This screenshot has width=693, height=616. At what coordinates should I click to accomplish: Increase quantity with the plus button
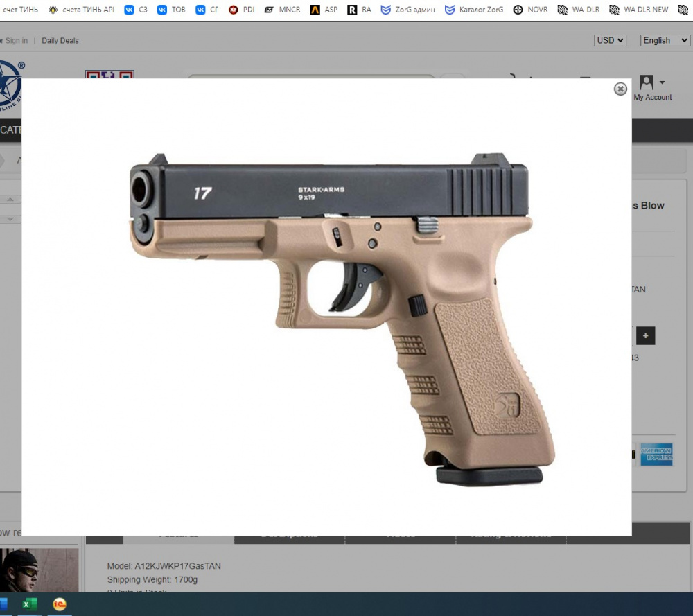[645, 336]
